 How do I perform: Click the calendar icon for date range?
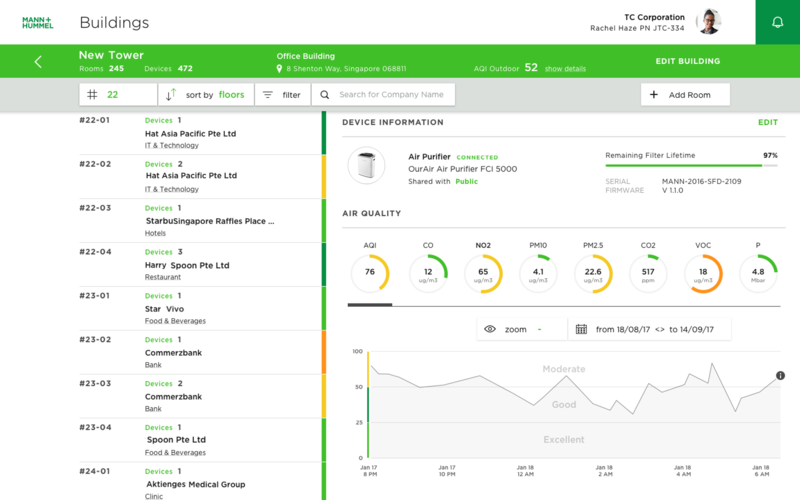[x=581, y=329]
